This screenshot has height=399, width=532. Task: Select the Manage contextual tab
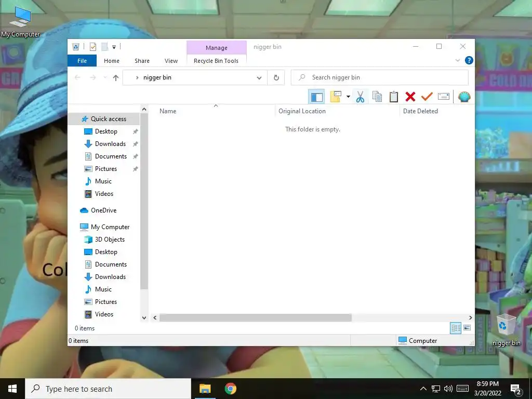tap(217, 48)
